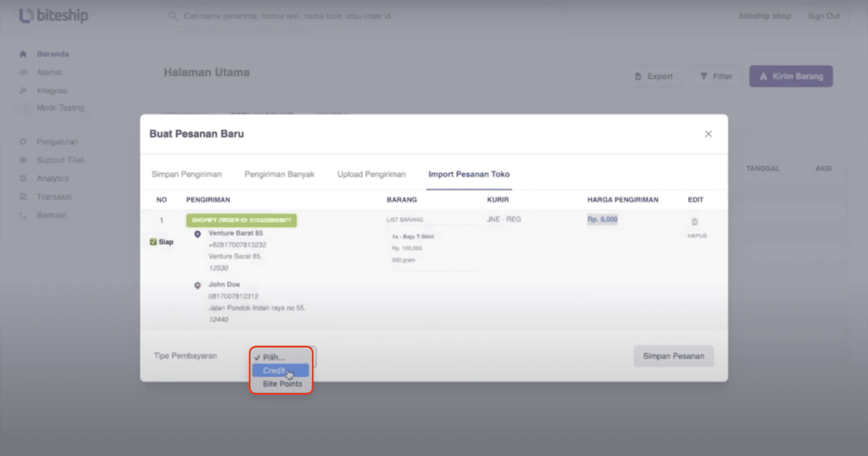Image resolution: width=868 pixels, height=456 pixels.
Task: Close the Buat Pesanan Baru dialog
Action: (708, 134)
